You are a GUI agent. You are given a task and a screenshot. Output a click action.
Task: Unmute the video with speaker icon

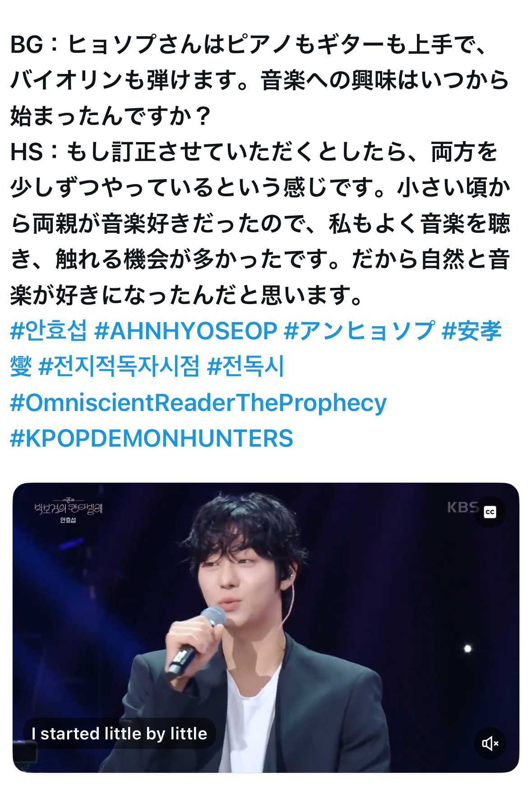(x=490, y=743)
